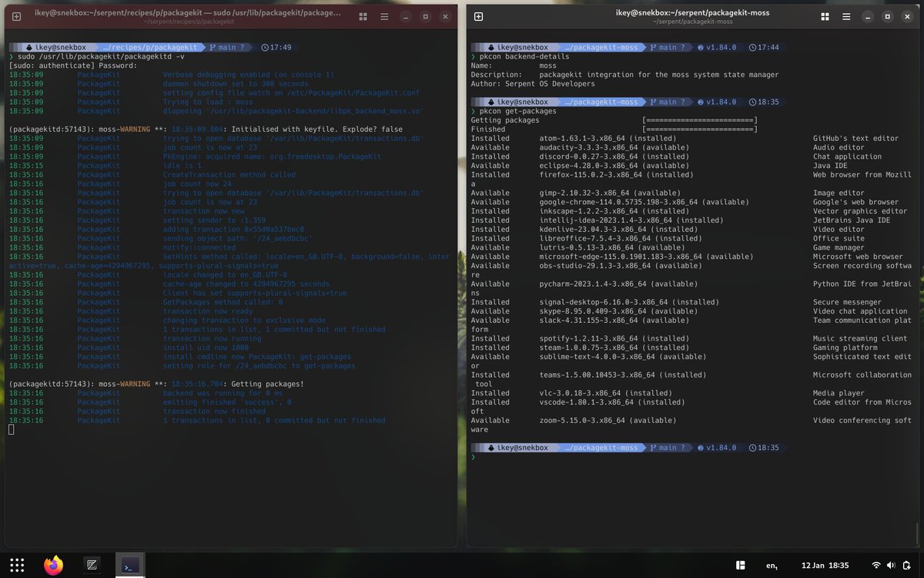Image resolution: width=924 pixels, height=578 pixels.
Task: Minimize the packagekit-moss terminal window
Action: 867,16
